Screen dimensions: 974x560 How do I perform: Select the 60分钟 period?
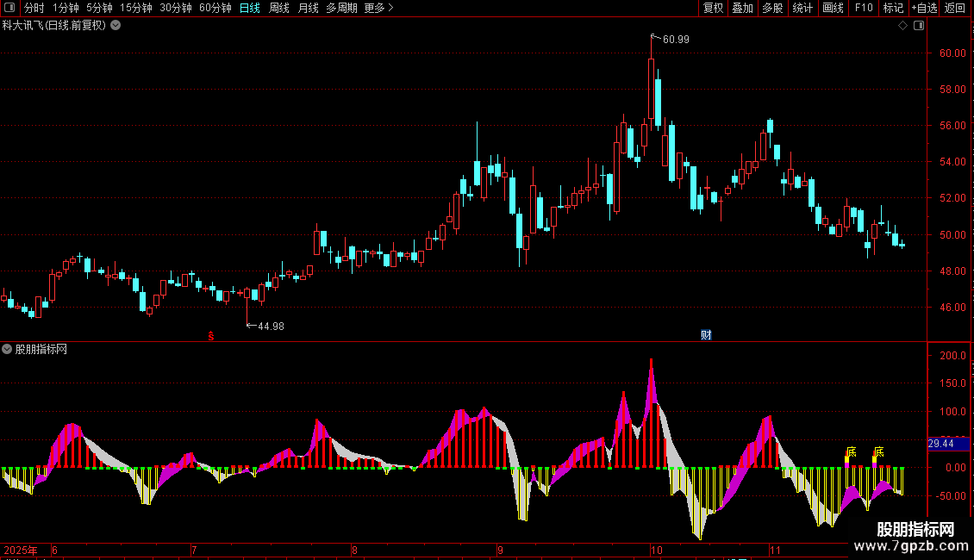coord(215,8)
